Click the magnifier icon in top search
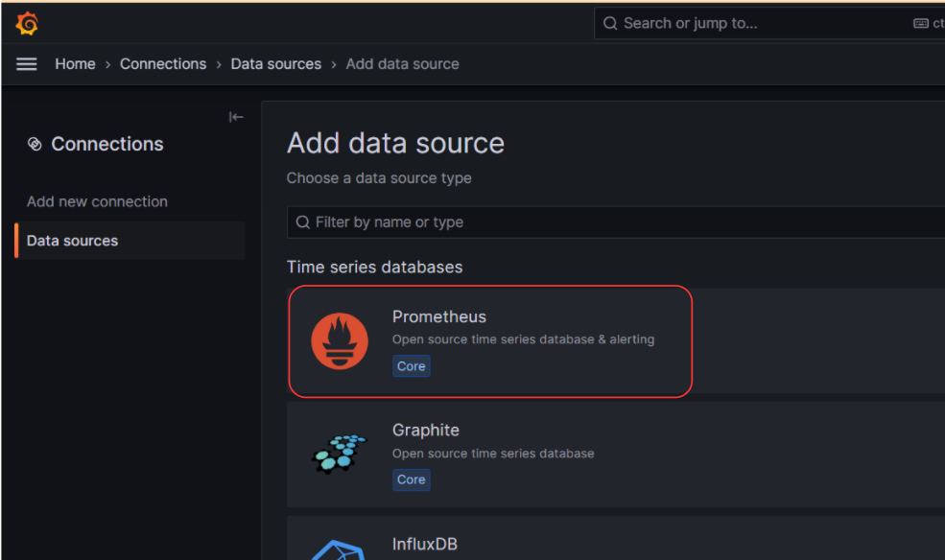 [x=610, y=23]
